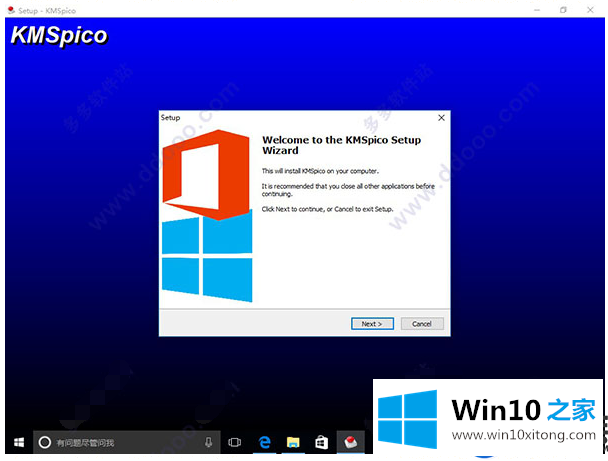Open File Explorer from taskbar
Viewport: 608px width, 461px height.
coord(293,442)
